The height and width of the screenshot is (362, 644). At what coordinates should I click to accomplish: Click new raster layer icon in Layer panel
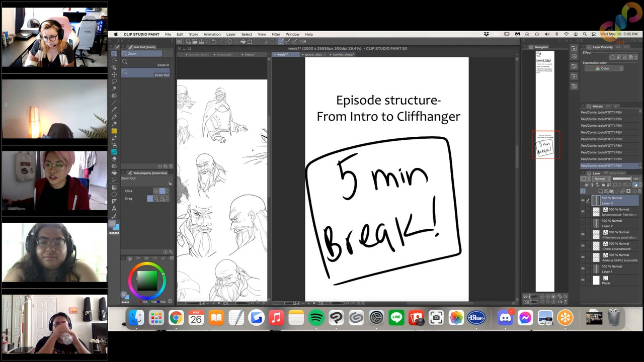point(601,191)
